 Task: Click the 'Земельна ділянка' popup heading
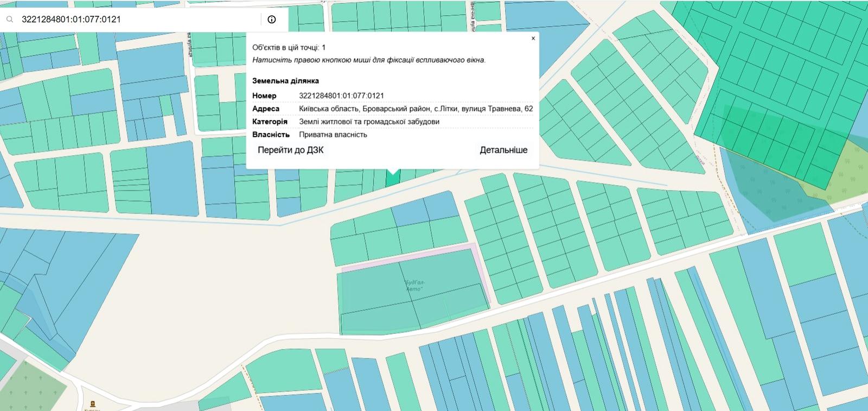(285, 81)
